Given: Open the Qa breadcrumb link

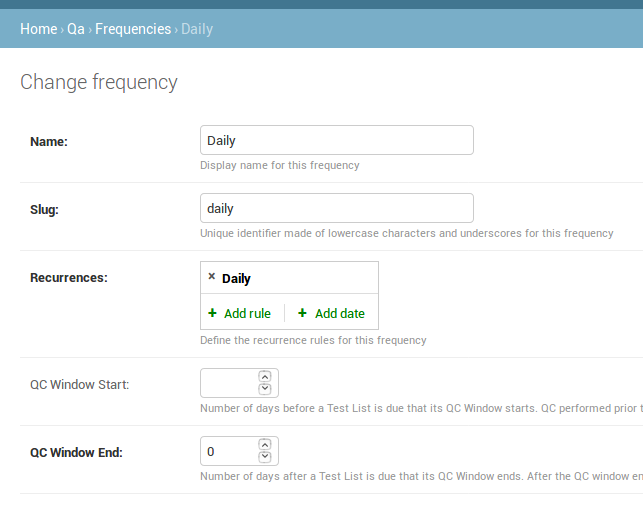Looking at the screenshot, I should (76, 29).
